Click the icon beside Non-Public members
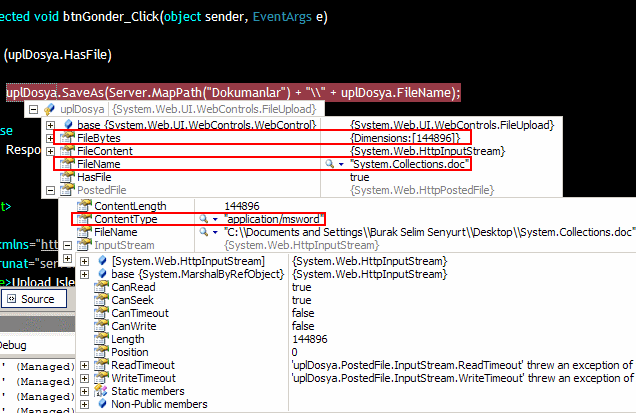636x413 pixels. (x=99, y=404)
